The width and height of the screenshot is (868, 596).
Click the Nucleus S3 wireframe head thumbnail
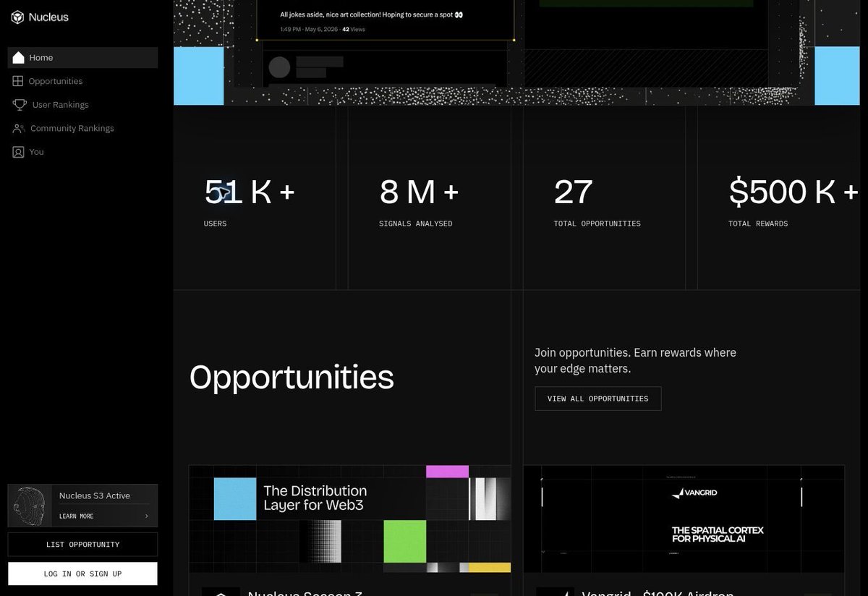point(30,506)
